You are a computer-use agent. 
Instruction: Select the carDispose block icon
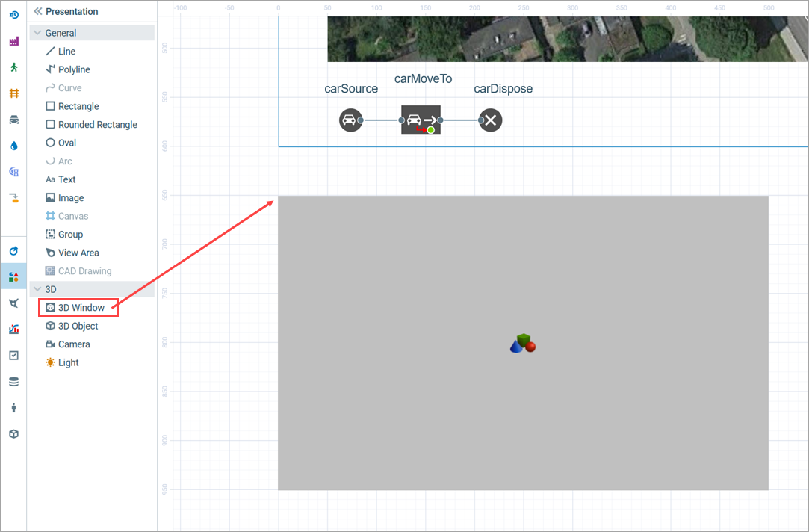click(491, 120)
